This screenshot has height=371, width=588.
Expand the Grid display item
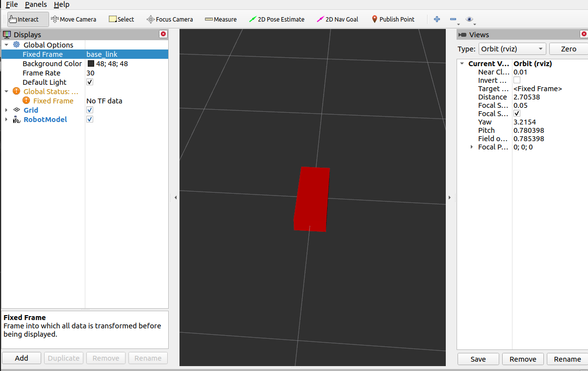click(6, 110)
